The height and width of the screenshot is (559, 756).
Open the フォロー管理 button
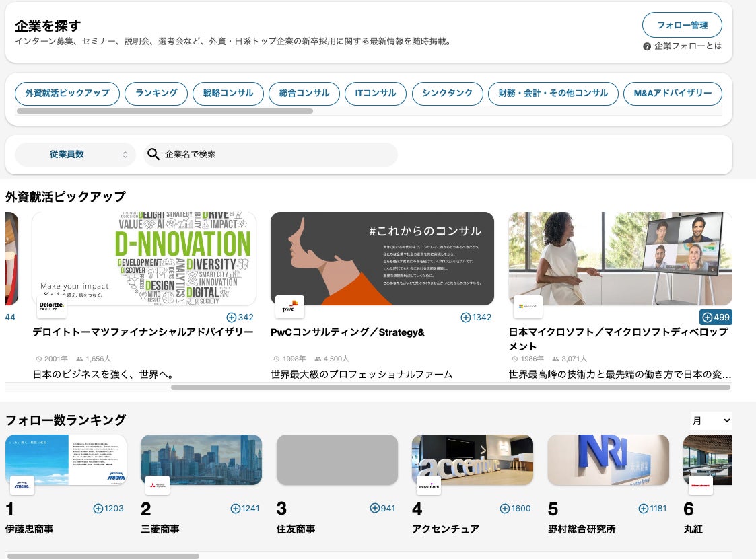point(682,25)
